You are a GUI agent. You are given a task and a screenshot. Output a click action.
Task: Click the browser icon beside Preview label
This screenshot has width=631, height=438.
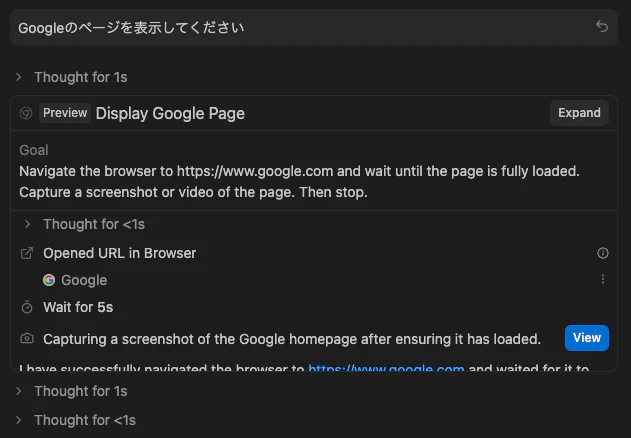click(26, 113)
